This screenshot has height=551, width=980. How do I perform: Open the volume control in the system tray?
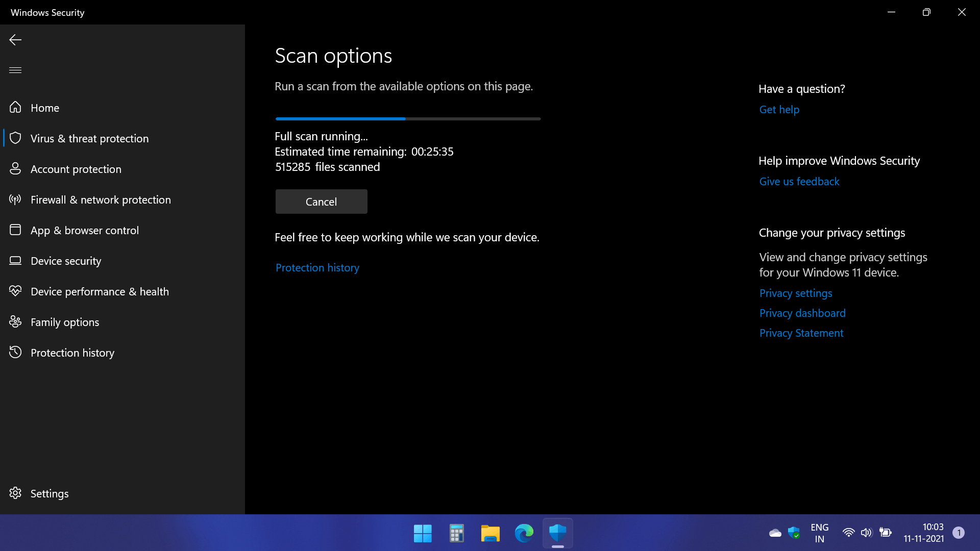tap(866, 533)
